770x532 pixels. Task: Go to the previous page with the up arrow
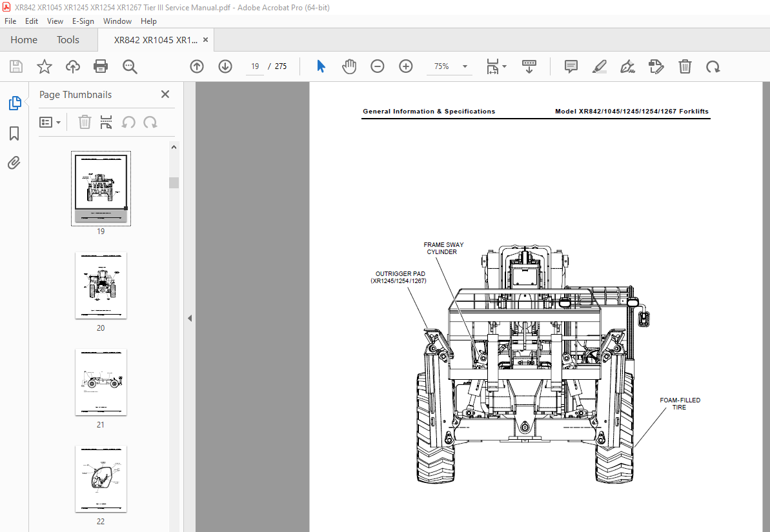tap(197, 66)
